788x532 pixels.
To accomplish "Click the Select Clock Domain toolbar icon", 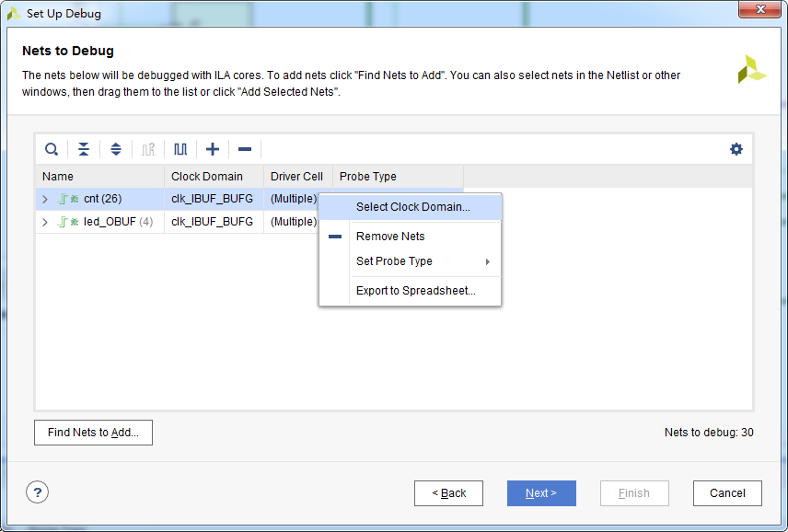I will [x=180, y=149].
